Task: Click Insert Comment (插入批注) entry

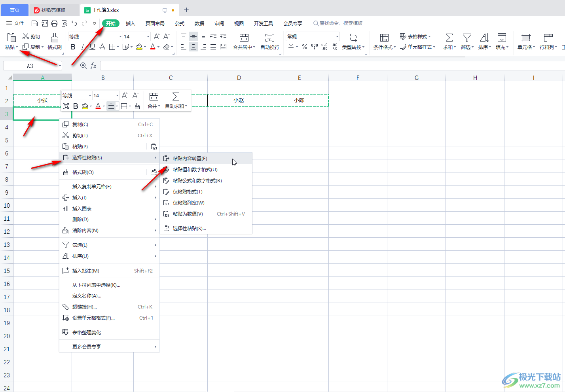Action: (x=109, y=271)
